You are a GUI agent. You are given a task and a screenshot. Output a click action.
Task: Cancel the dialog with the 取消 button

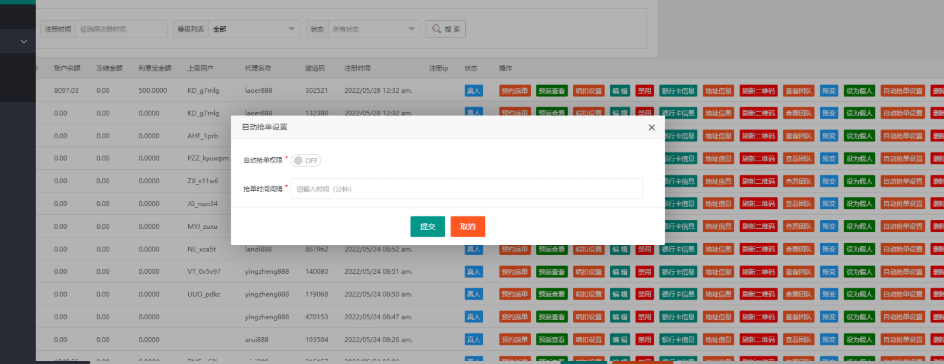[468, 227]
